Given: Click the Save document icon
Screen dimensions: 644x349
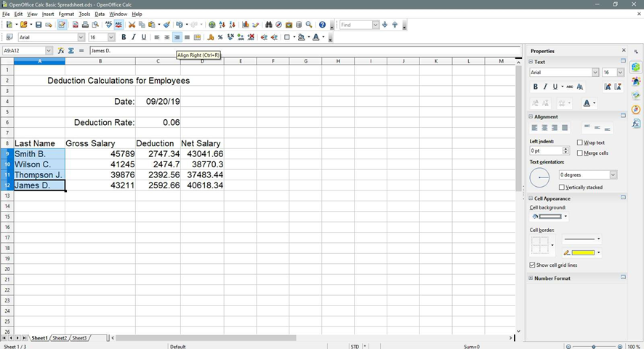Looking at the screenshot, I should tap(39, 25).
